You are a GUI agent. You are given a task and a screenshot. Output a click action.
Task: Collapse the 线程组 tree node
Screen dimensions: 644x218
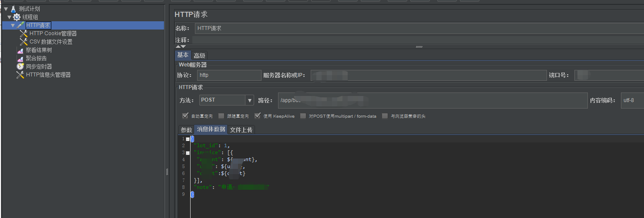pyautogui.click(x=9, y=17)
